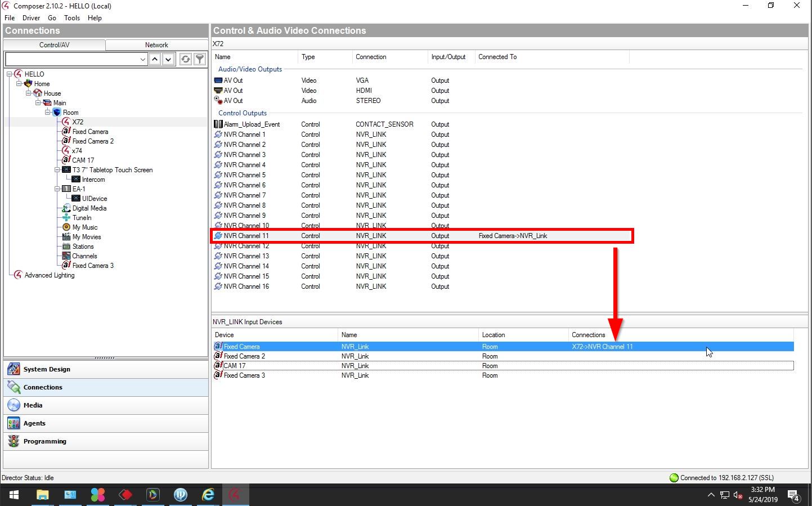This screenshot has height=506, width=812.
Task: Open Internet Explorer from the taskbar
Action: point(208,495)
